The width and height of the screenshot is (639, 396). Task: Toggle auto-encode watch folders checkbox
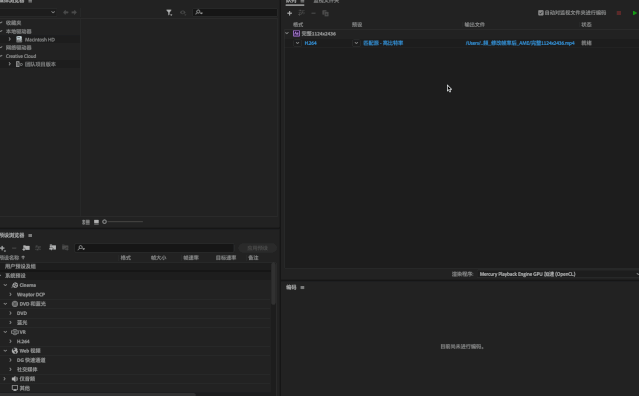pyautogui.click(x=541, y=13)
